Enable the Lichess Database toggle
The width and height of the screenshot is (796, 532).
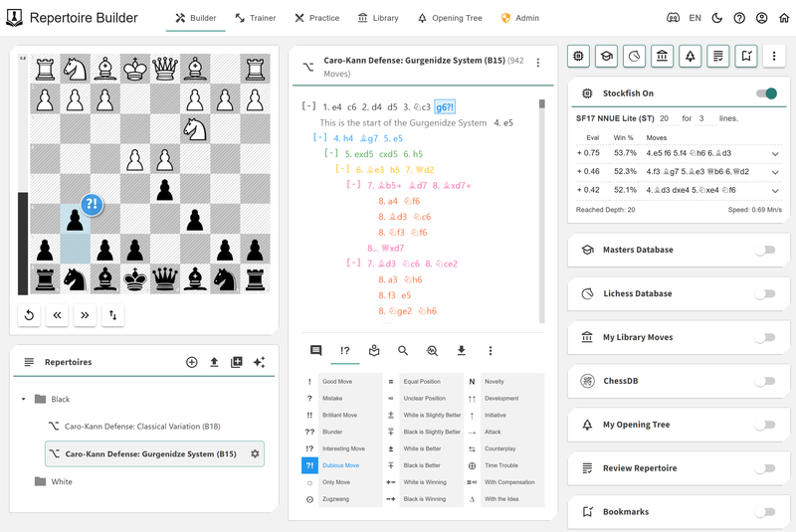click(764, 293)
